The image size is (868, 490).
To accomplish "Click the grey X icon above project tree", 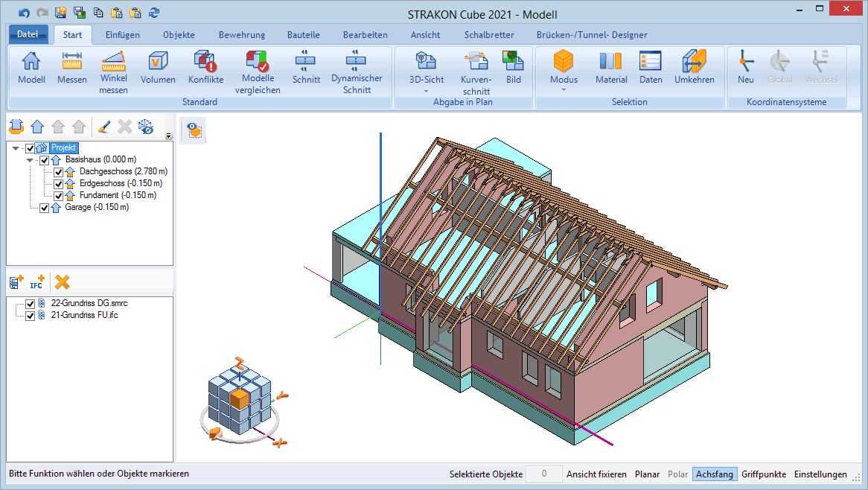I will 124,127.
